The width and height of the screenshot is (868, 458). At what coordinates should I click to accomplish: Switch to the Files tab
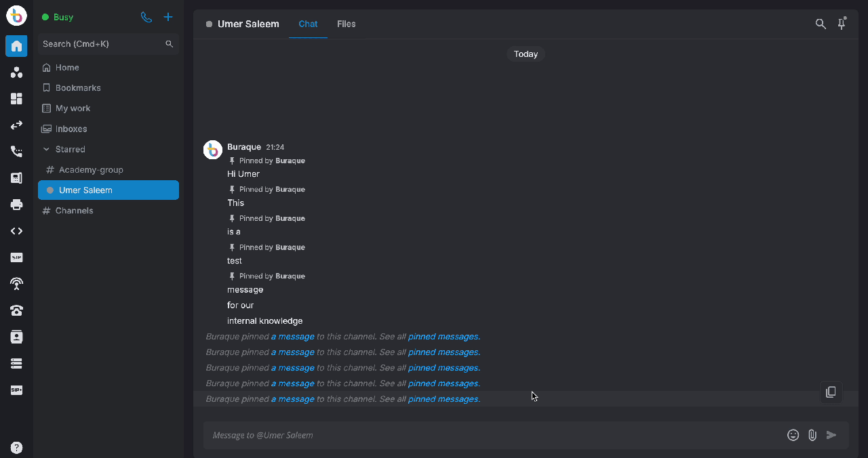347,24
